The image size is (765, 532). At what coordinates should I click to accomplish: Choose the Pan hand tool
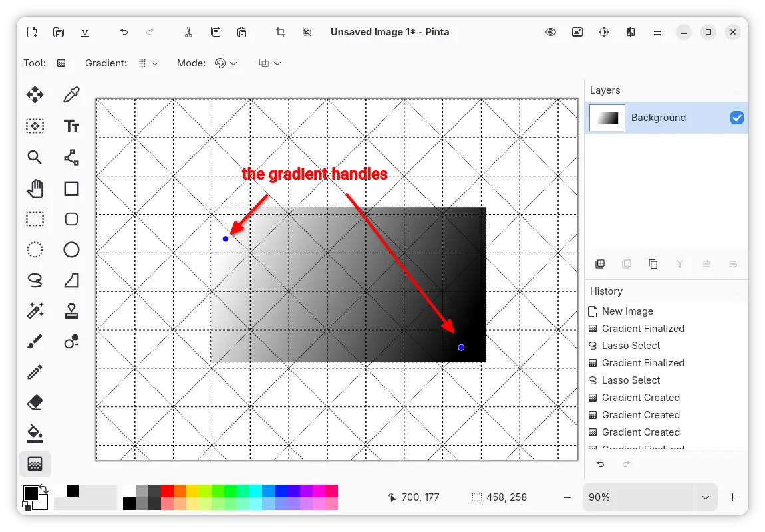pos(35,189)
